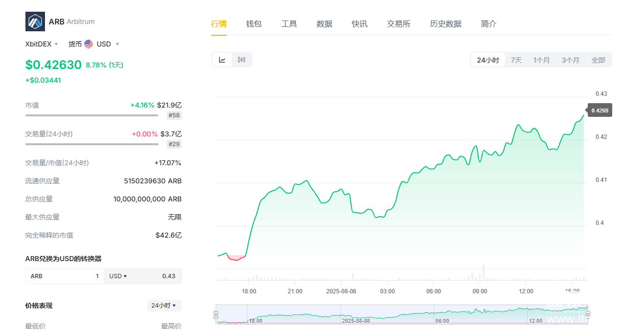Go to the 交易所 tab
Image resolution: width=644 pixels, height=331 pixels.
click(x=399, y=24)
